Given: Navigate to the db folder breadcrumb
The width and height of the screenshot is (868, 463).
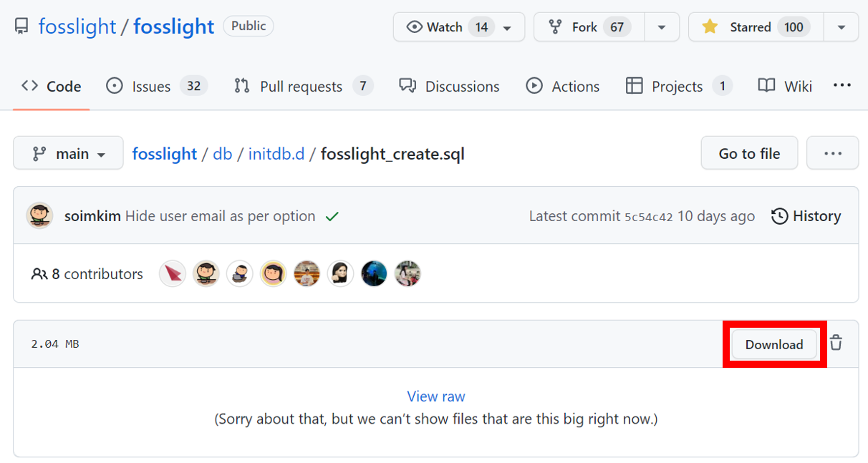Looking at the screenshot, I should (x=223, y=154).
